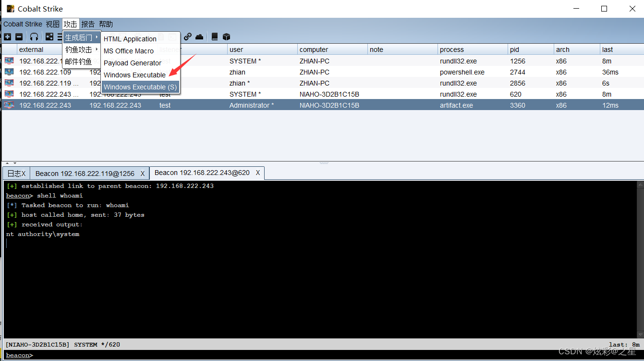Click the Disconnect (minus) toolbar icon
The width and height of the screenshot is (644, 361).
[x=19, y=37]
